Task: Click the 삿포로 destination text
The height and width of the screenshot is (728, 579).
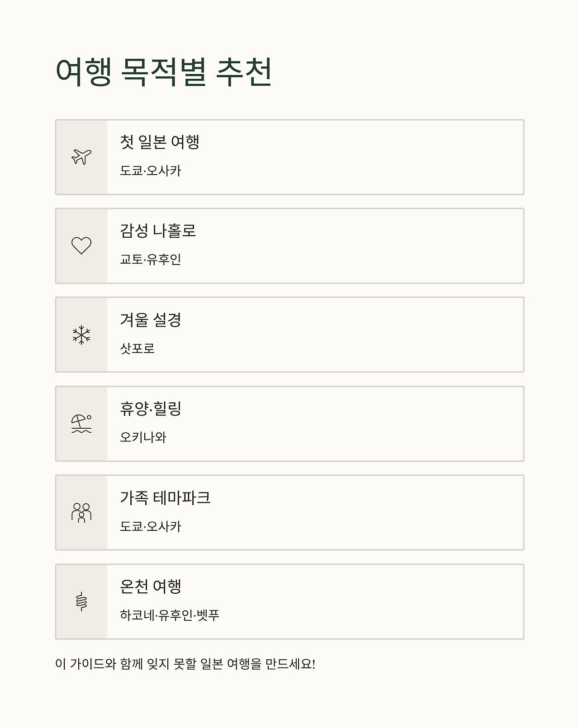Action: (137, 348)
